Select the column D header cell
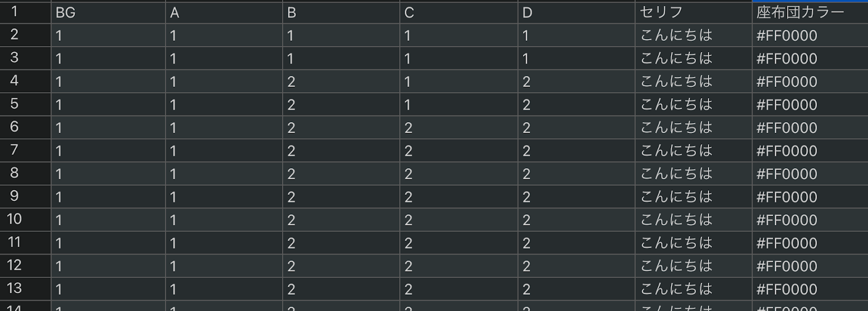Screen dimensions: 868x311 tap(576, 12)
